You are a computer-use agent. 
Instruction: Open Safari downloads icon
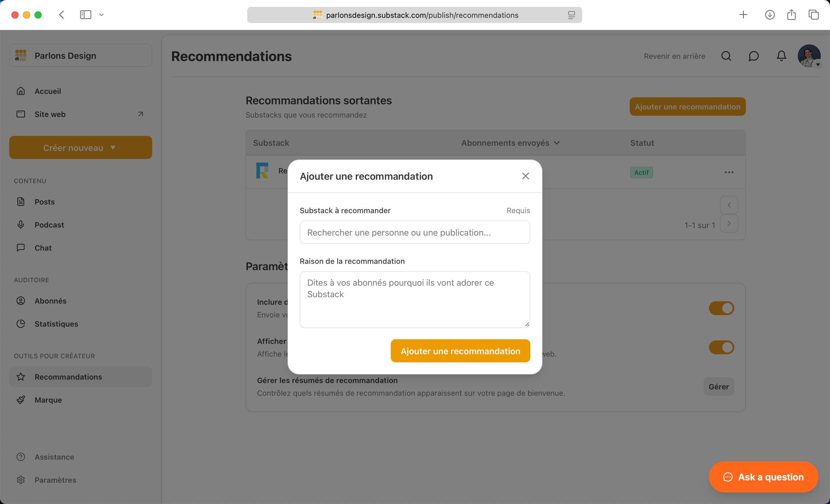pyautogui.click(x=770, y=14)
